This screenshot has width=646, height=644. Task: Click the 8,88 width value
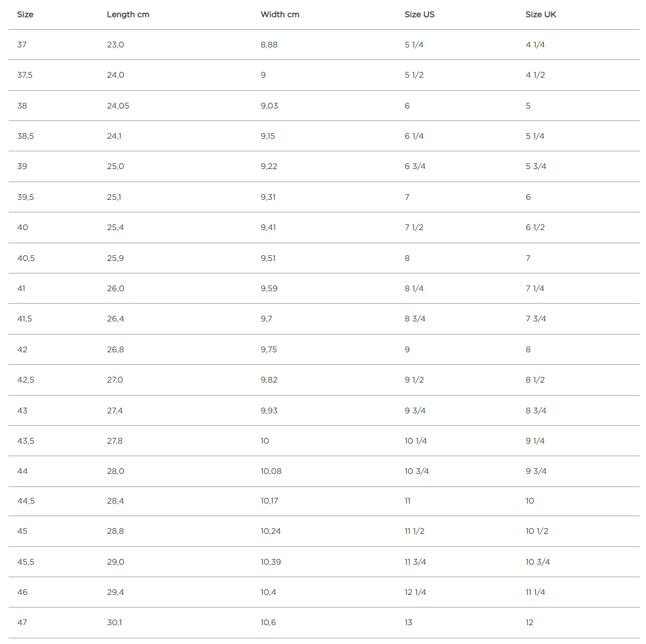[x=269, y=45]
